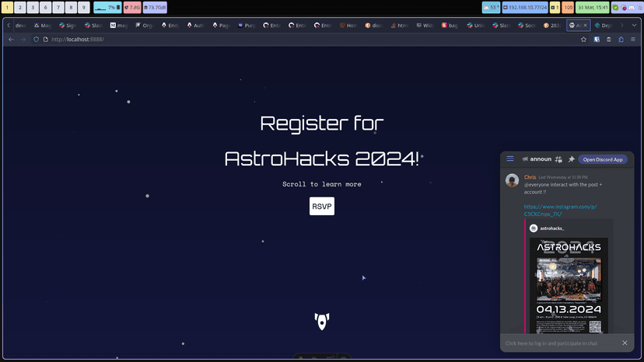
Task: Open the AstroHacks poster thumbnail
Action: 569,285
